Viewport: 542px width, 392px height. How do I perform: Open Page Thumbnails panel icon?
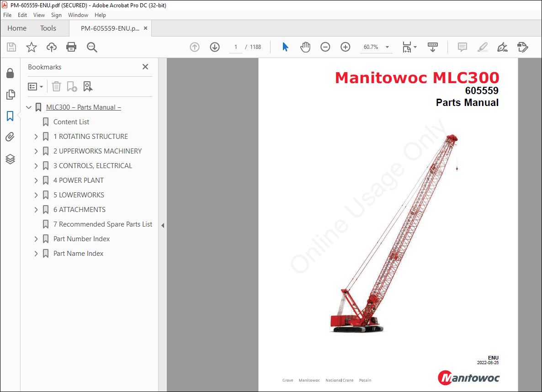tap(11, 95)
